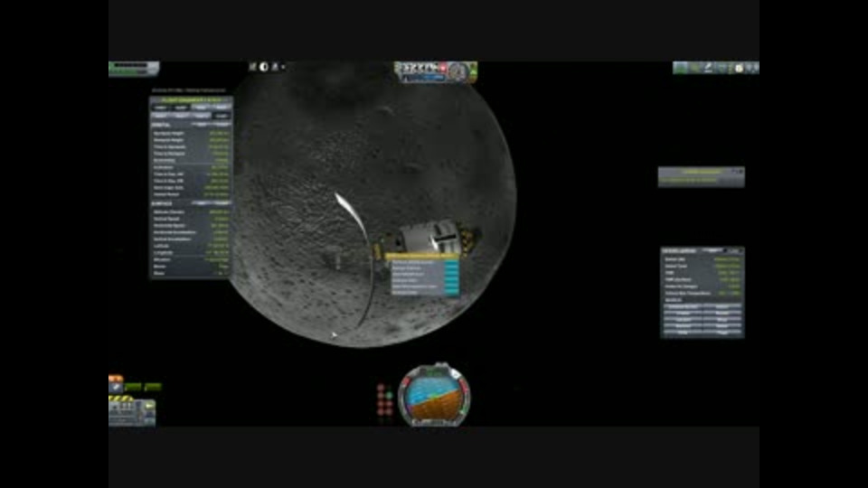This screenshot has width=868, height=488.
Task: Select the first tab in the Flight Engineer second tab row
Action: coord(159,116)
